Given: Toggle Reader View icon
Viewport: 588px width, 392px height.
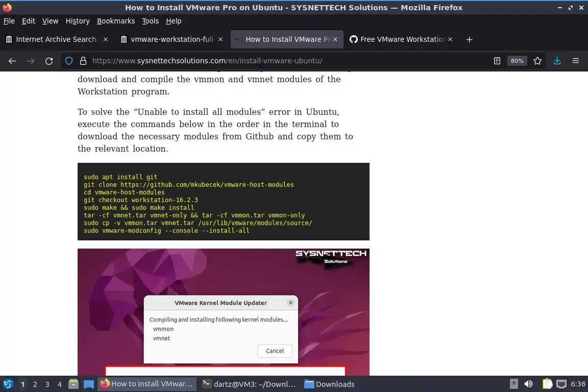Looking at the screenshot, I should point(497,61).
